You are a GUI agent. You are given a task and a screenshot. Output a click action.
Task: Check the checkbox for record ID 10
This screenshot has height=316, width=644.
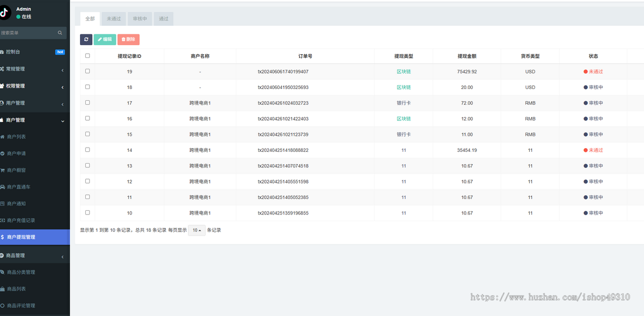87,212
